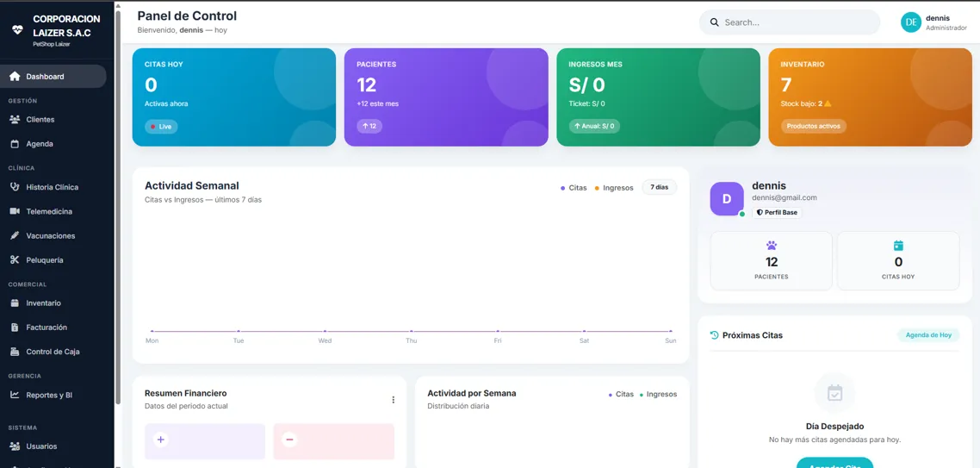Toggle Citas series in Actividad Semanal legend
Image resolution: width=980 pixels, height=468 pixels.
574,188
